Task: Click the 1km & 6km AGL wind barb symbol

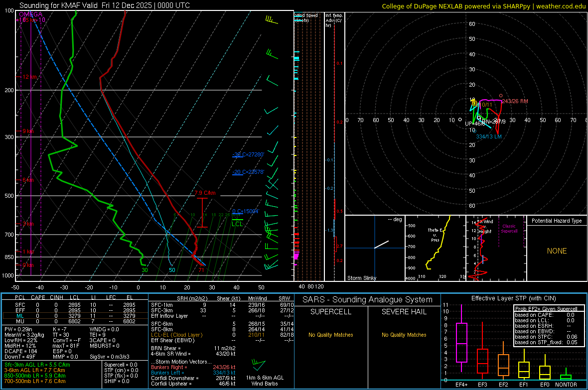Action: coord(259,365)
